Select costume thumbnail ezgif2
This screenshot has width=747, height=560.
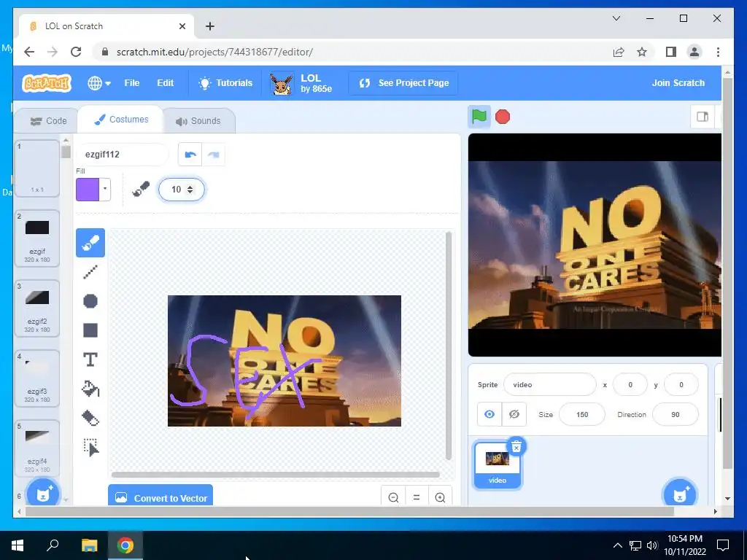click(37, 308)
